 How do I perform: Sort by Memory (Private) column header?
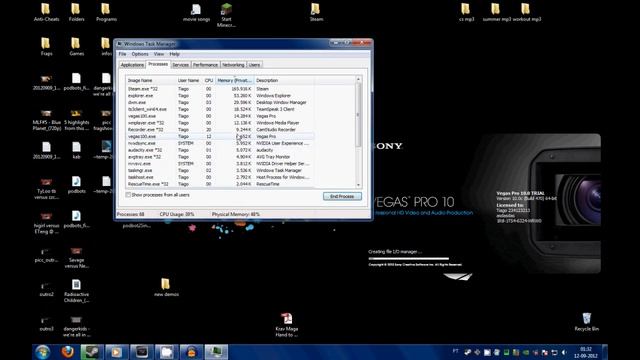pos(234,80)
